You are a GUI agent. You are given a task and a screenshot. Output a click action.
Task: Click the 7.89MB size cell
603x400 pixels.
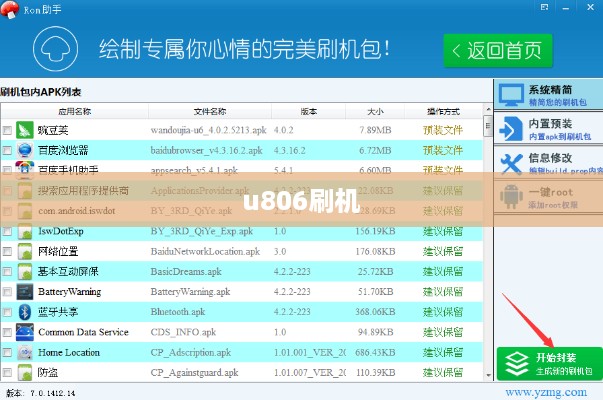[375, 130]
